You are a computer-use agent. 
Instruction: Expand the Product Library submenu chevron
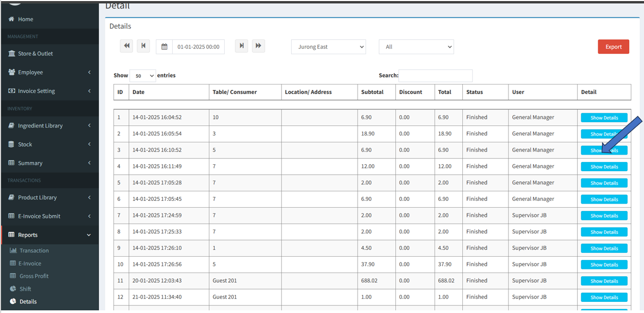89,197
